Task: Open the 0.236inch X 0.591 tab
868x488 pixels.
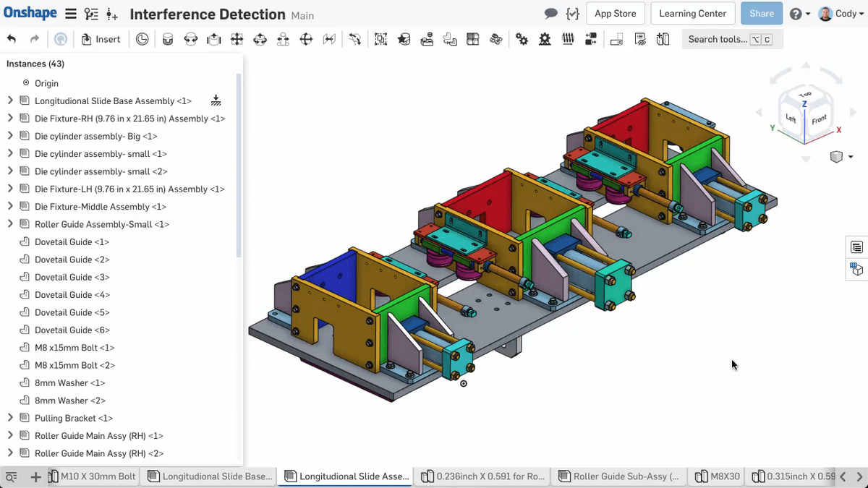Action: 482,476
